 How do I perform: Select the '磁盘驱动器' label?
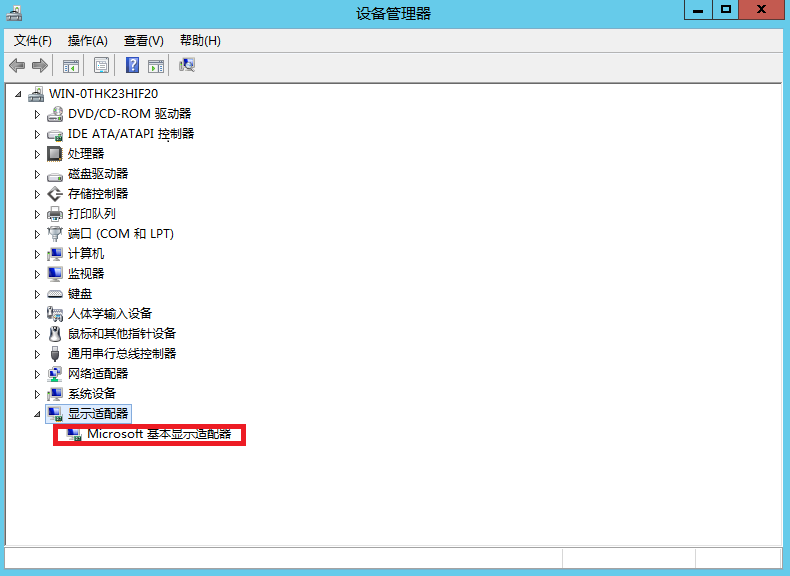(98, 174)
